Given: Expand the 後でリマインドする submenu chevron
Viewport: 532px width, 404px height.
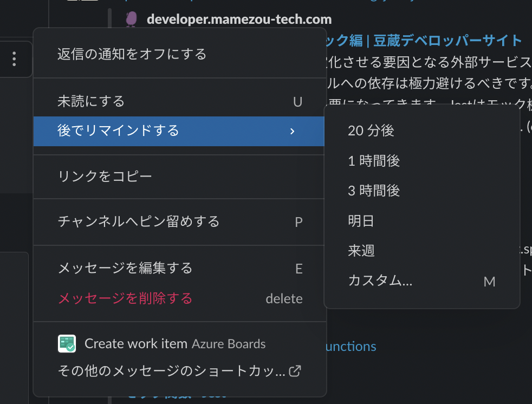Looking at the screenshot, I should (292, 131).
